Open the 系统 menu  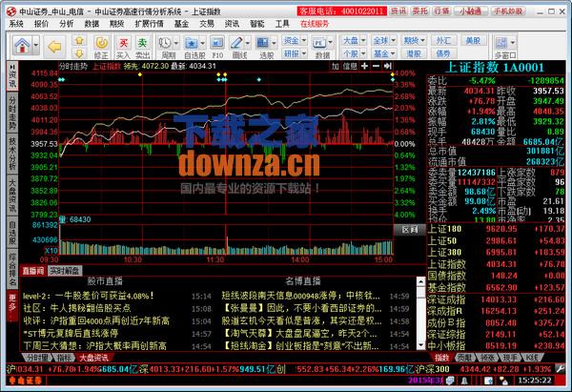click(16, 24)
